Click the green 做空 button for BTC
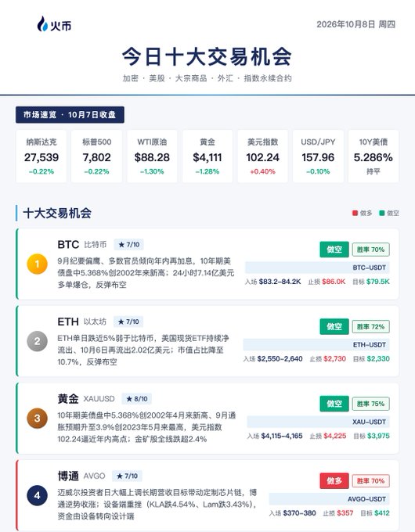Viewport: 415px width, 532px height. [334, 250]
